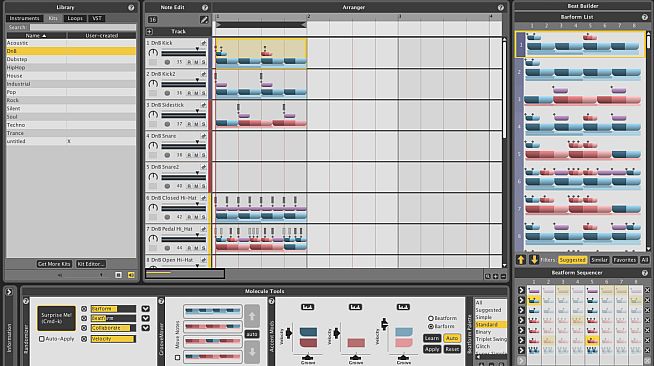
Task: Adjust Collaborate randomizer amount bar
Action: point(113,328)
